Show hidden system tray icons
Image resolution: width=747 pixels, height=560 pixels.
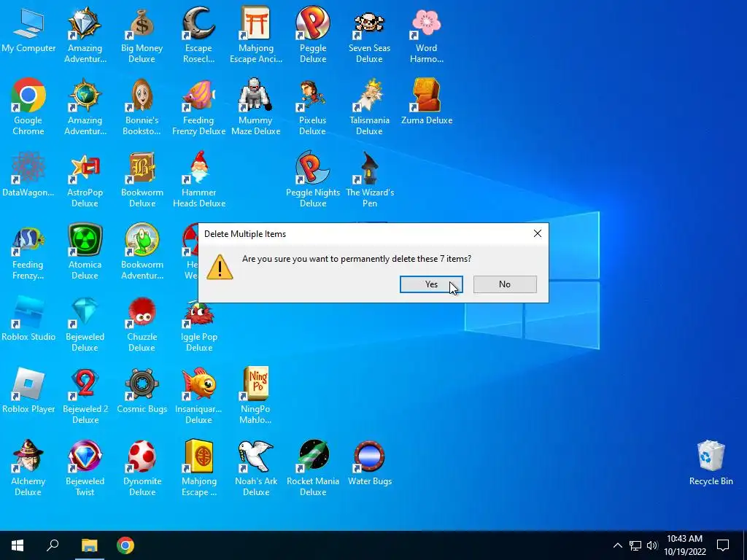click(x=617, y=545)
